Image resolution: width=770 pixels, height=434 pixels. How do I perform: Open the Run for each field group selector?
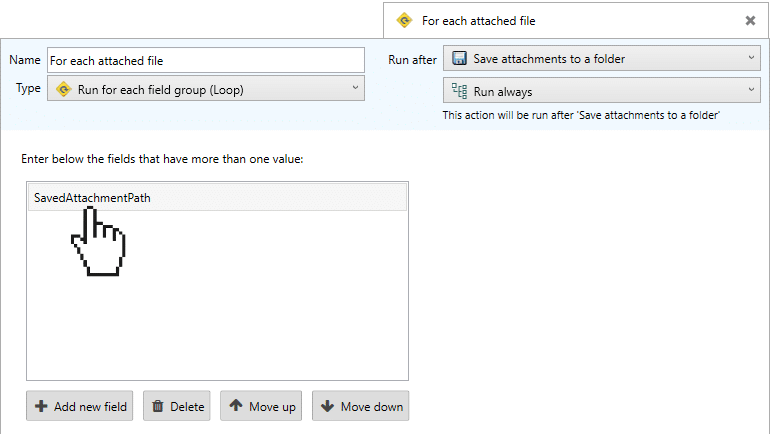[206, 88]
